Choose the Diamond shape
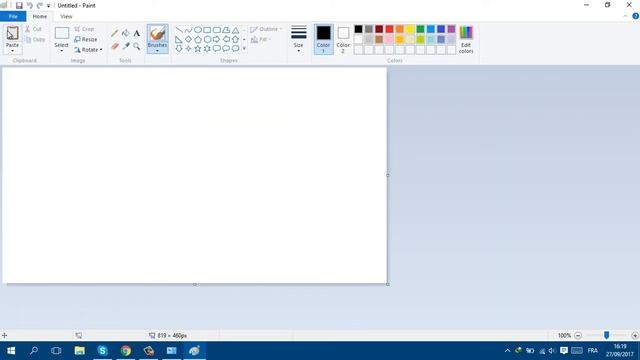Image resolution: width=640 pixels, height=360 pixels. coord(188,40)
